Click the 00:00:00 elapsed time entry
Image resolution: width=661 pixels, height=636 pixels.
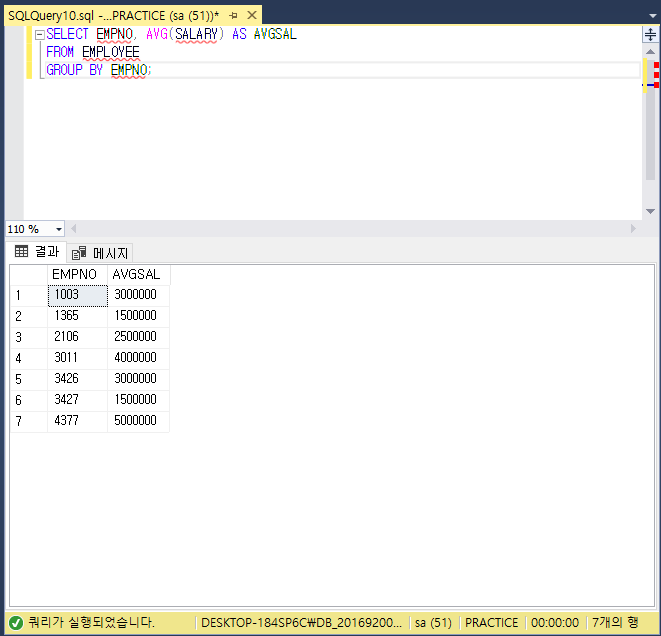(x=555, y=623)
